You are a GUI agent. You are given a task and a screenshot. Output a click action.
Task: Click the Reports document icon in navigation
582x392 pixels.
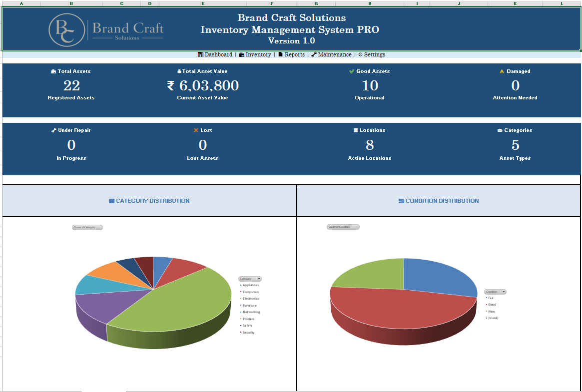281,54
